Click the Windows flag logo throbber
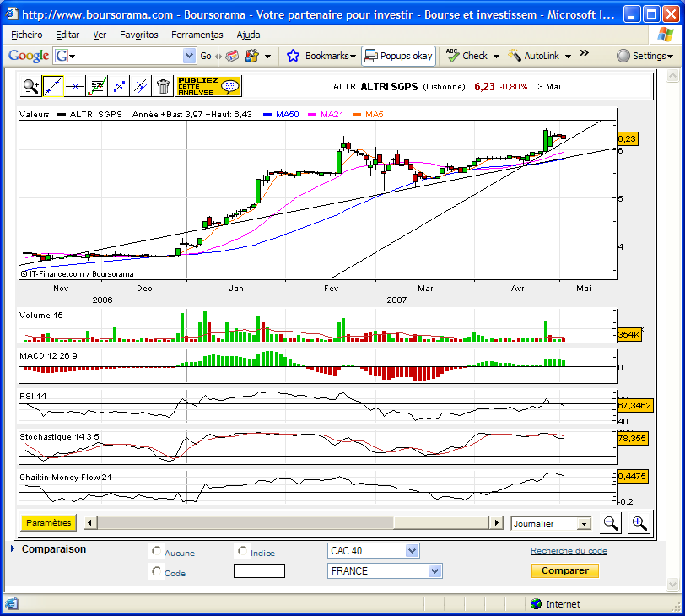This screenshot has height=616, width=685. pyautogui.click(x=665, y=35)
